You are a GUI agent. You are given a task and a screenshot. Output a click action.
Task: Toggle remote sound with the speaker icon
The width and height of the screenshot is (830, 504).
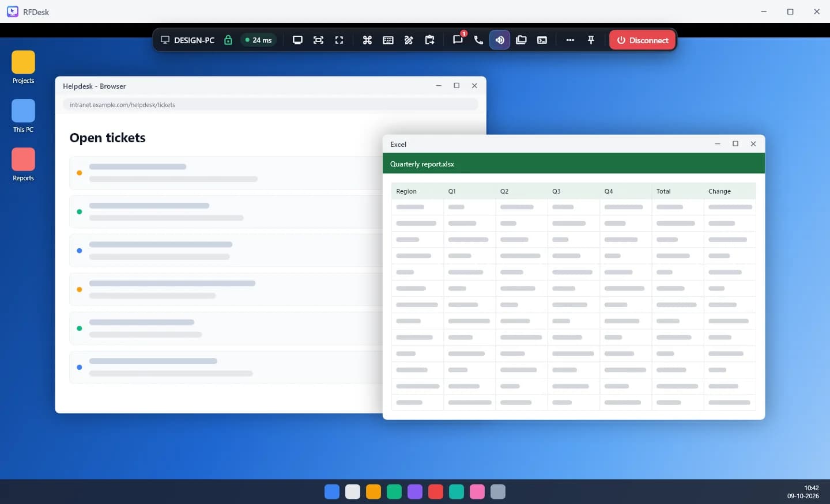tap(500, 40)
